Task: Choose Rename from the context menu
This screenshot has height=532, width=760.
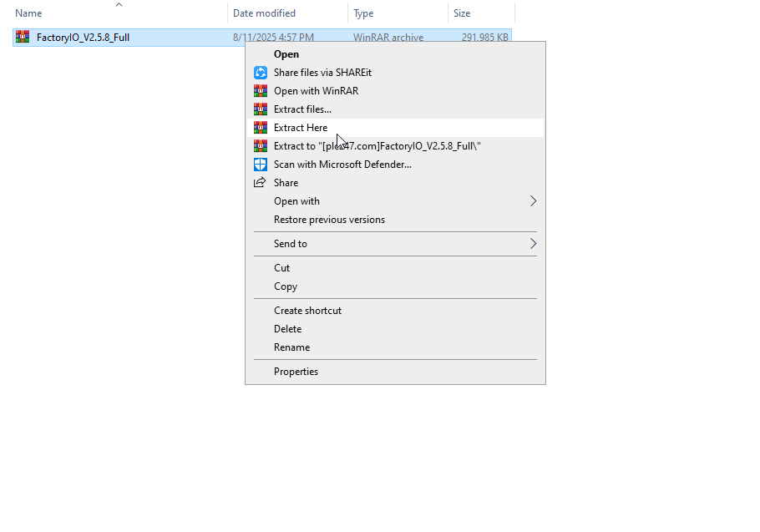Action: 396,347
